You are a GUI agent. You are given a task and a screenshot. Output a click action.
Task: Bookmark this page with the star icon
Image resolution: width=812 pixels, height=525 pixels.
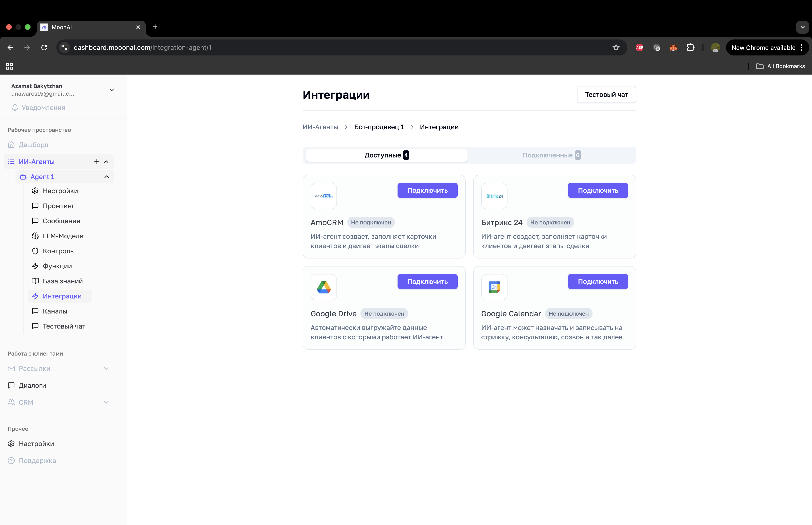pyautogui.click(x=616, y=47)
